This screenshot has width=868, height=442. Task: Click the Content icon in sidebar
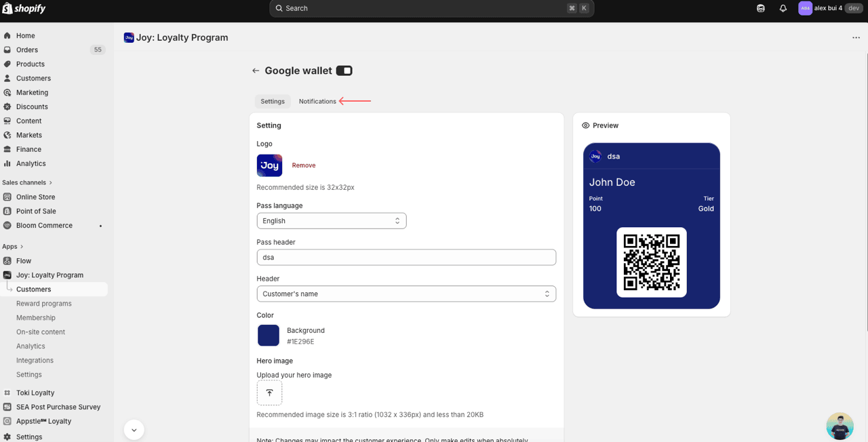[x=7, y=121]
